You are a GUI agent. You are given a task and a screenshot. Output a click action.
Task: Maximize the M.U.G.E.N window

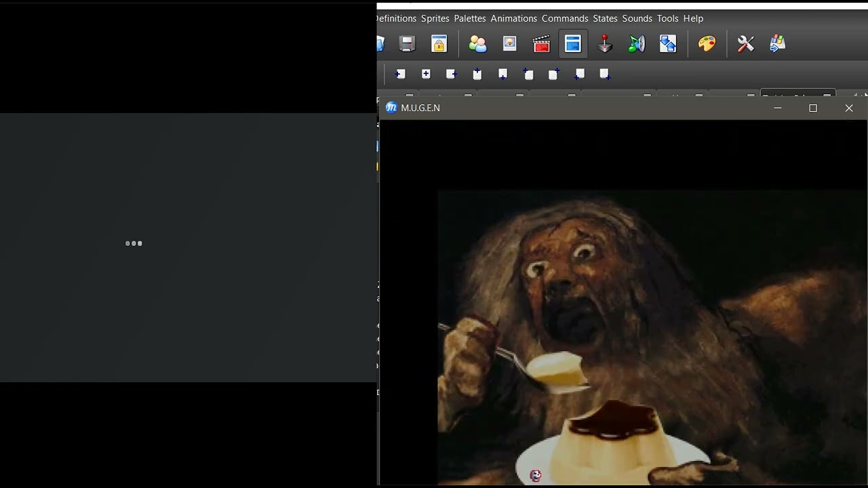click(813, 108)
